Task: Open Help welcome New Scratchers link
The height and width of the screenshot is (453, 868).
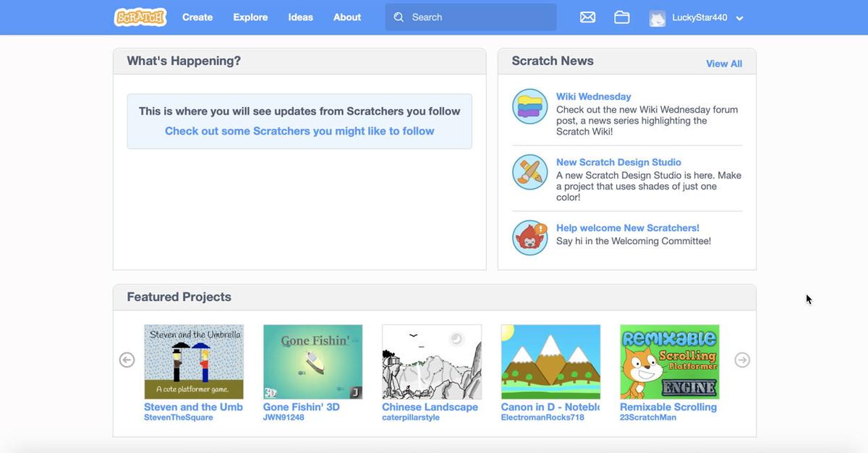Action: 628,228
